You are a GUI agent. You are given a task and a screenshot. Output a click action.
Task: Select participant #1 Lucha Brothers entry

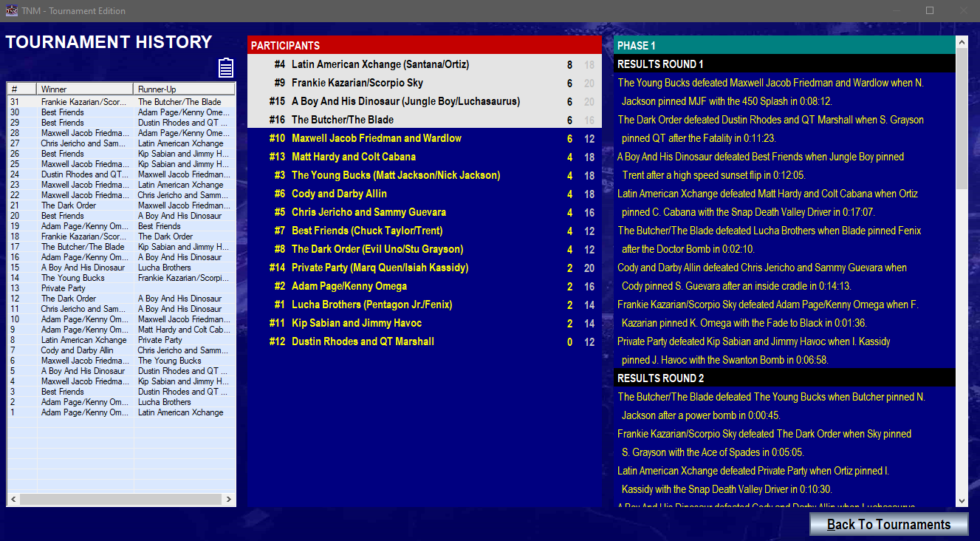pyautogui.click(x=425, y=304)
